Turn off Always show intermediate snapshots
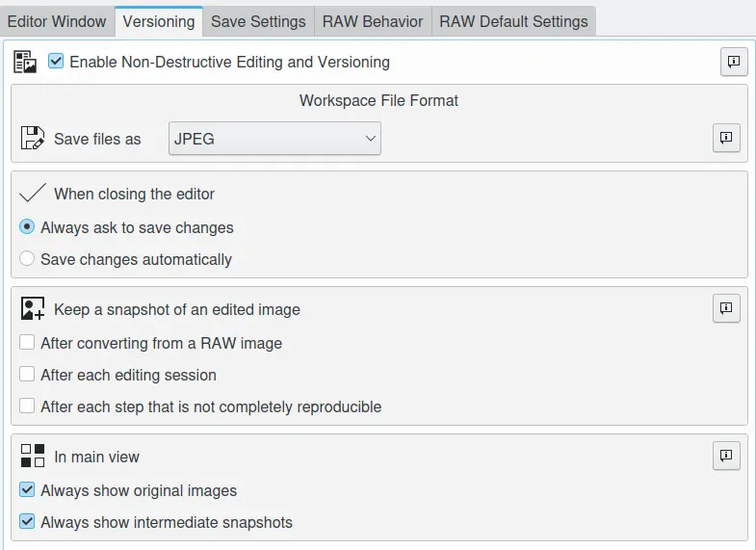Viewport: 756px width, 550px height. (28, 522)
